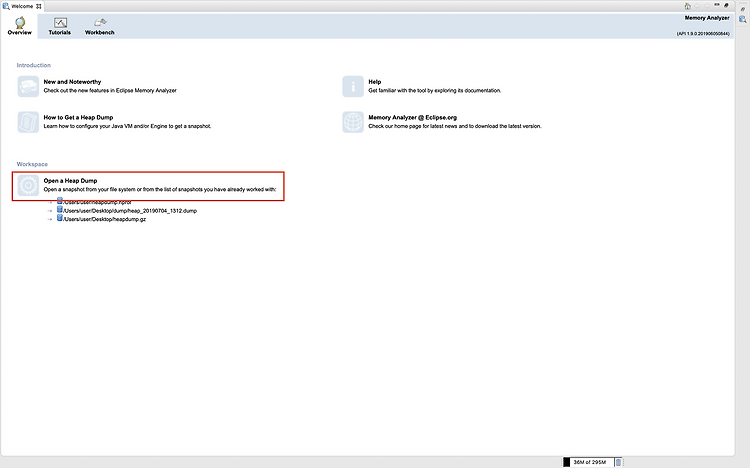Viewport: 750px width, 468px height.
Task: Go to the Workbench icon
Action: (x=100, y=22)
